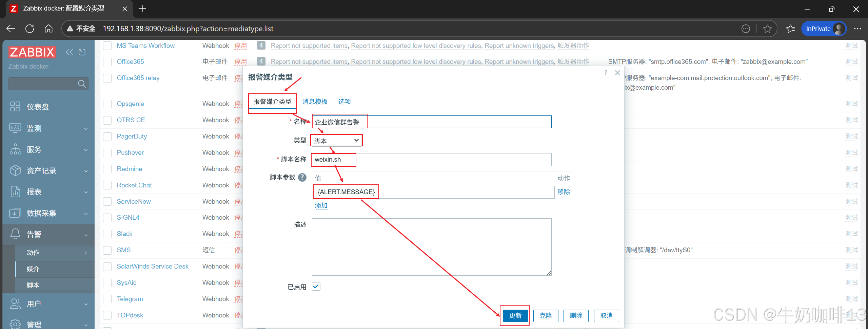
Task: Select the Opsgenie row checkbox
Action: pyautogui.click(x=107, y=104)
